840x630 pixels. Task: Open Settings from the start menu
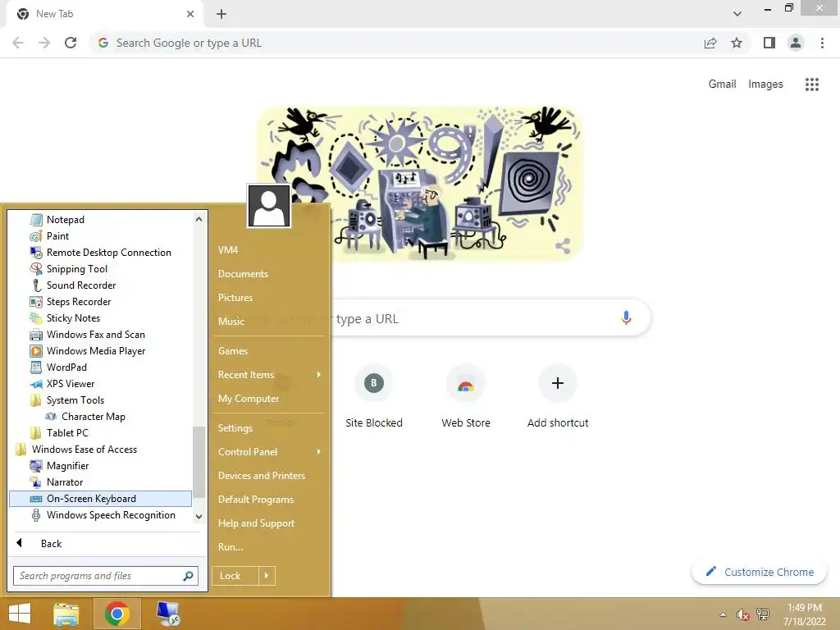pyautogui.click(x=235, y=428)
